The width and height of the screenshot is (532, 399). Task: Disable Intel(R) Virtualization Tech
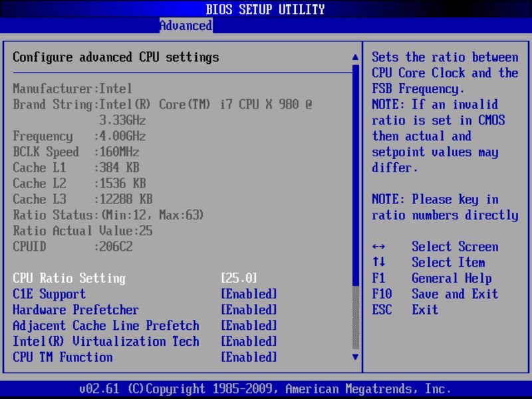tap(249, 341)
